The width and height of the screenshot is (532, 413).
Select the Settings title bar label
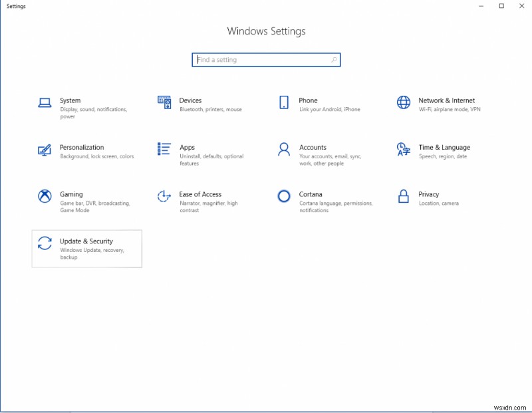point(16,6)
